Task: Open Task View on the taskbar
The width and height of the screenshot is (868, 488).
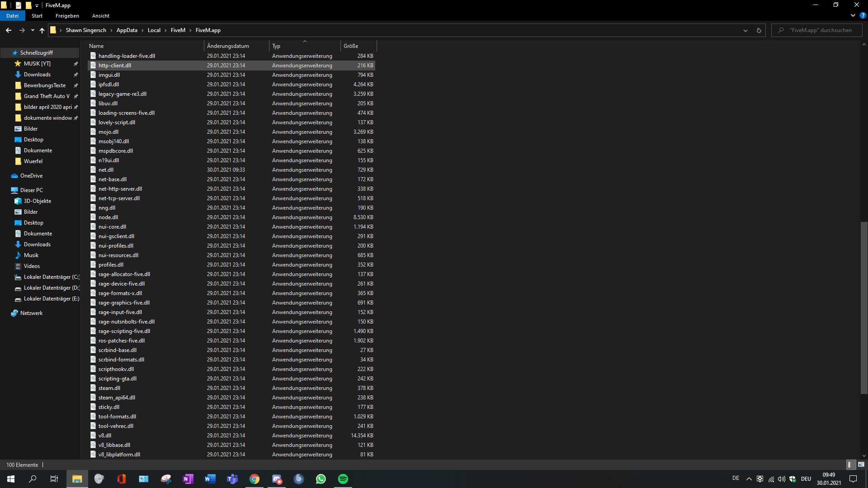Action: (x=54, y=479)
